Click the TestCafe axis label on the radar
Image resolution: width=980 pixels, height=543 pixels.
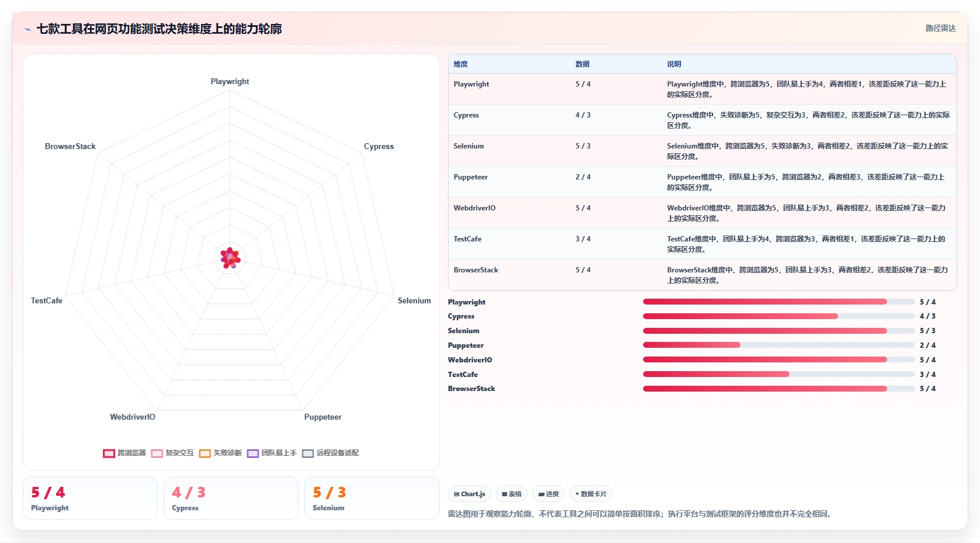coord(46,300)
